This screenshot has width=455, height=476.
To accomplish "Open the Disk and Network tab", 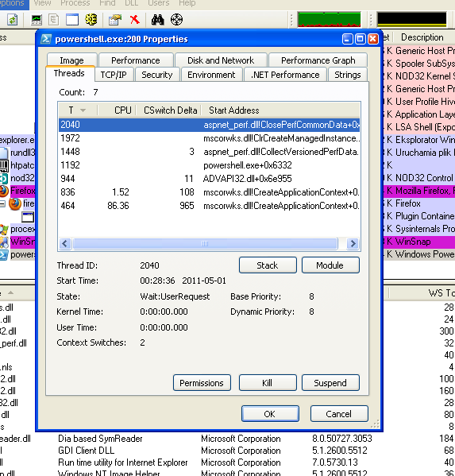I will pyautogui.click(x=221, y=60).
